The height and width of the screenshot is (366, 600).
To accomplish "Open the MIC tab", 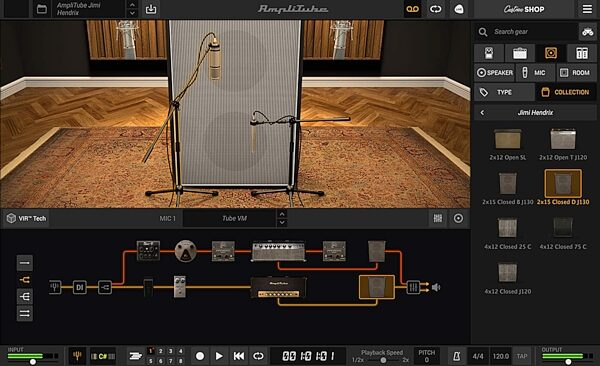I will (535, 72).
